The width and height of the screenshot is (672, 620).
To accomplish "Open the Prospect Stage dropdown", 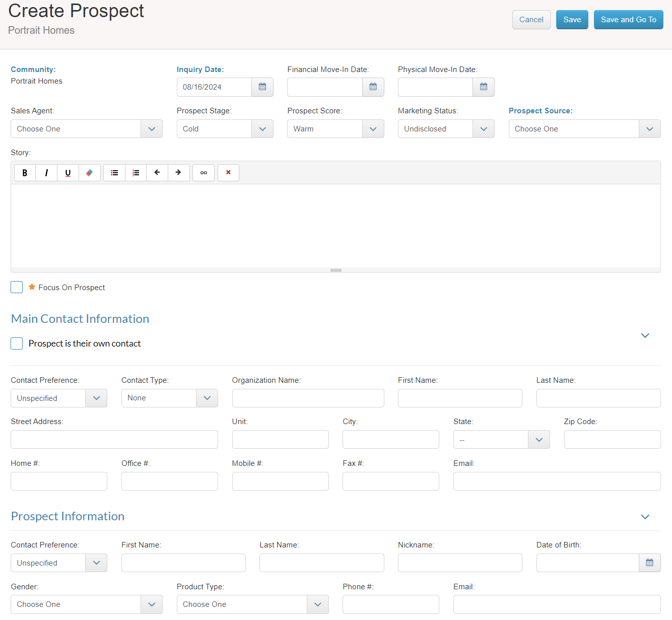I will (225, 129).
